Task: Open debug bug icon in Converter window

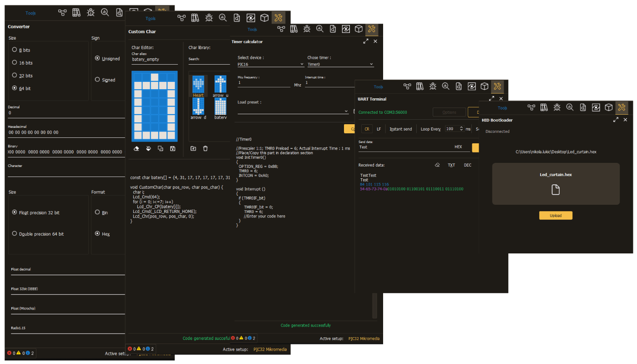Action: tap(91, 13)
